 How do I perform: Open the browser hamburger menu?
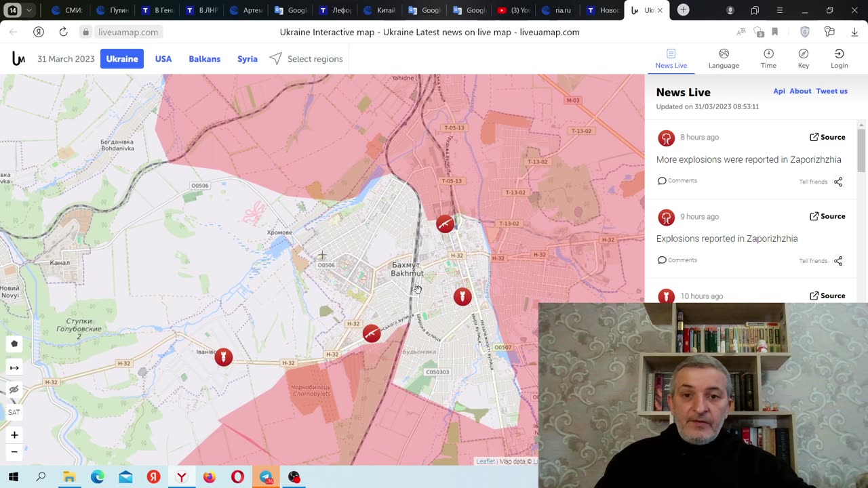click(x=779, y=10)
